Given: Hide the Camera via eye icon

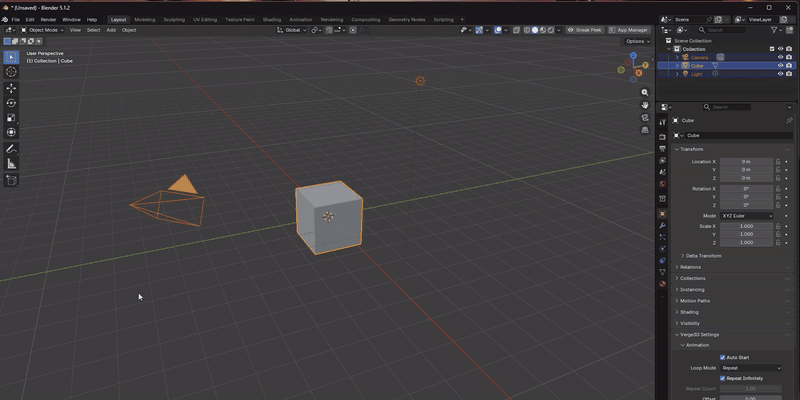Looking at the screenshot, I should (x=781, y=57).
